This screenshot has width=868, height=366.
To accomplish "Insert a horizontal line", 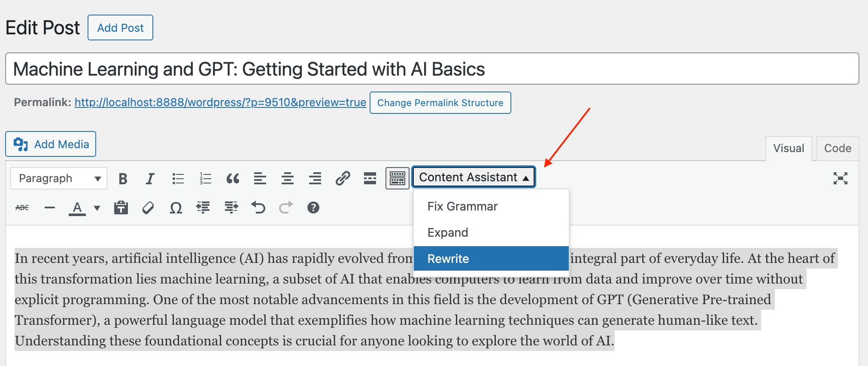I will point(50,208).
